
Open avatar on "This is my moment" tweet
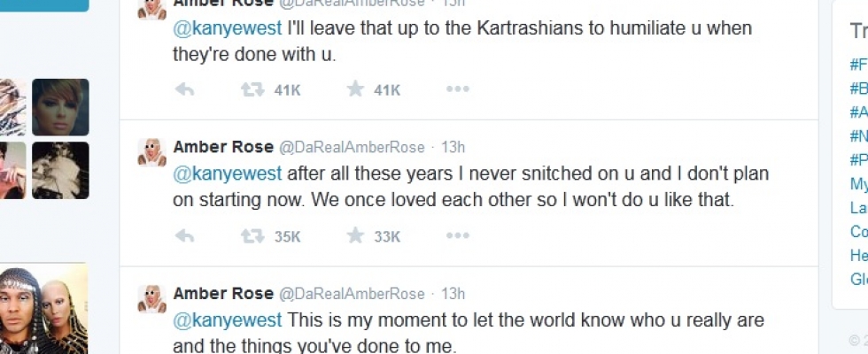click(151, 299)
